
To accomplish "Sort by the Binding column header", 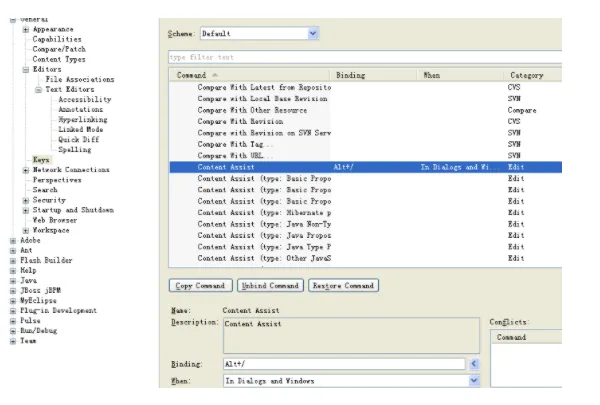I will coord(373,75).
